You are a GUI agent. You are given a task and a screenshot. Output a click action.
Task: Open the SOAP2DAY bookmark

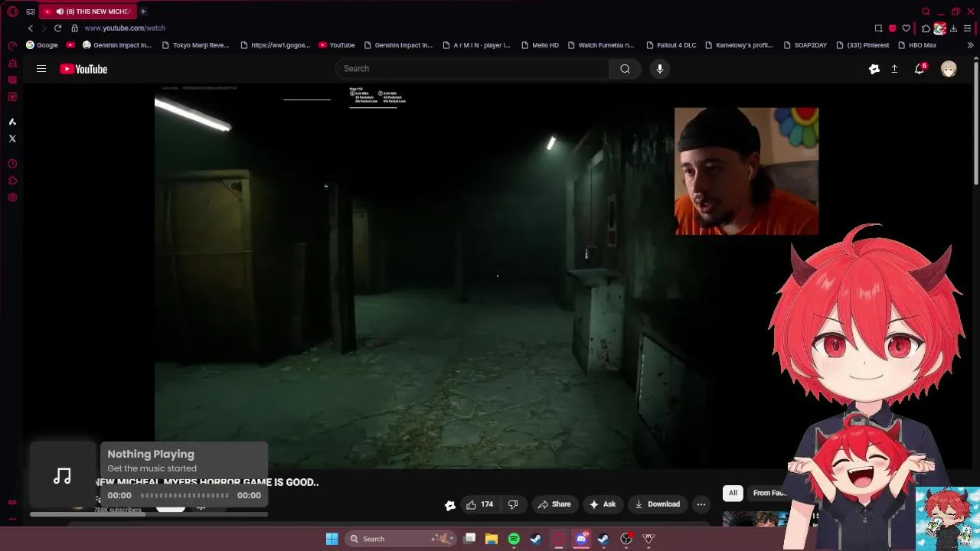(x=805, y=45)
